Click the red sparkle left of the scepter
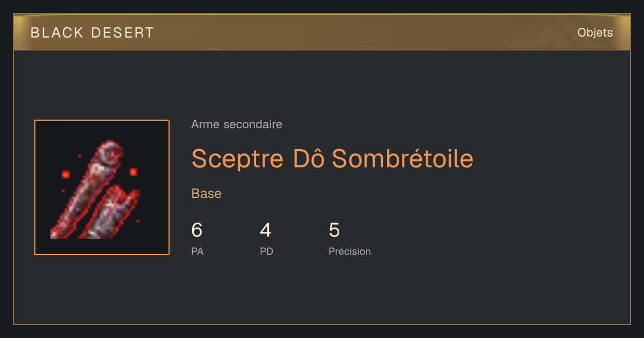This screenshot has height=338, width=644. tap(65, 174)
